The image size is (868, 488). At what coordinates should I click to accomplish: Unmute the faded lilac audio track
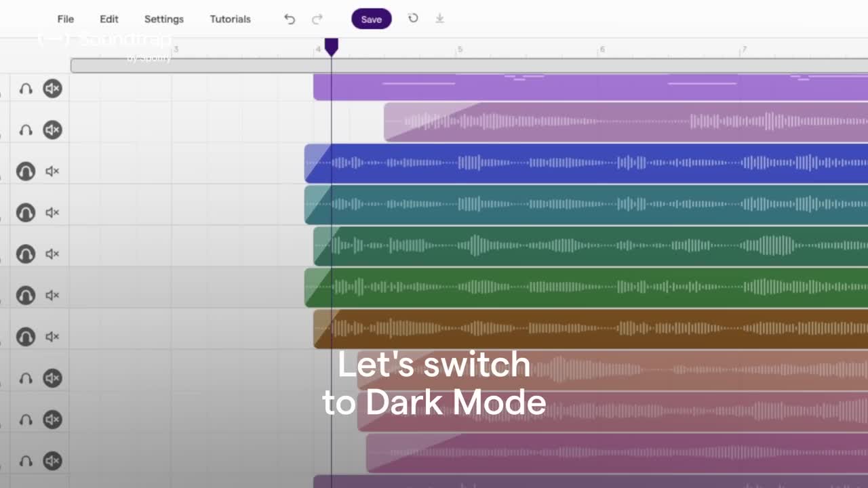(x=53, y=129)
